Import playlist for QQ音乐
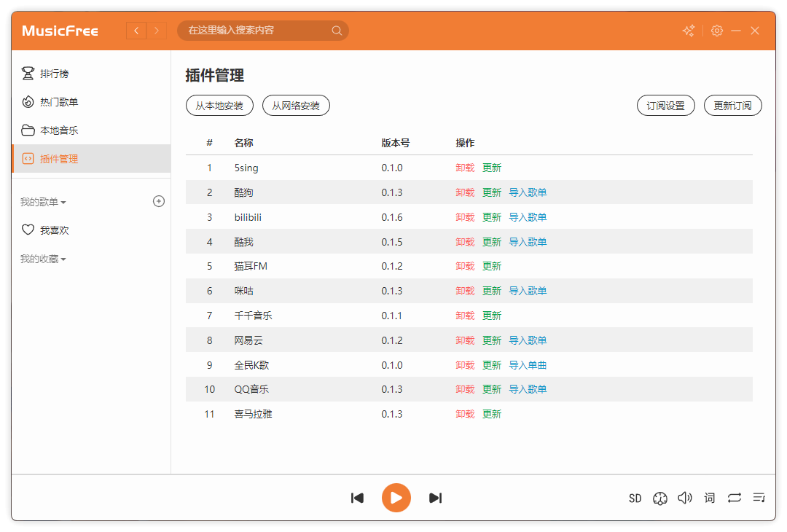The image size is (787, 532). [x=528, y=389]
